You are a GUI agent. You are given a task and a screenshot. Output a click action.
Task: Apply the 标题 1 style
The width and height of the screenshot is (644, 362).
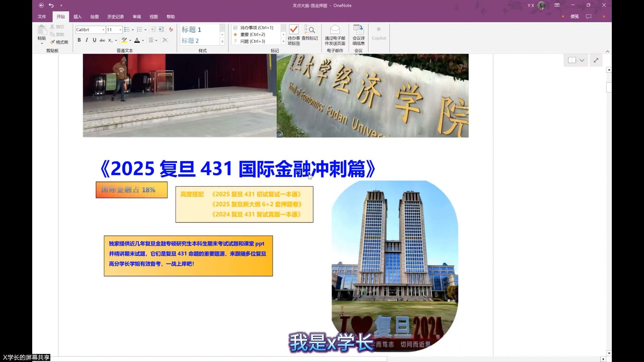pyautogui.click(x=200, y=29)
